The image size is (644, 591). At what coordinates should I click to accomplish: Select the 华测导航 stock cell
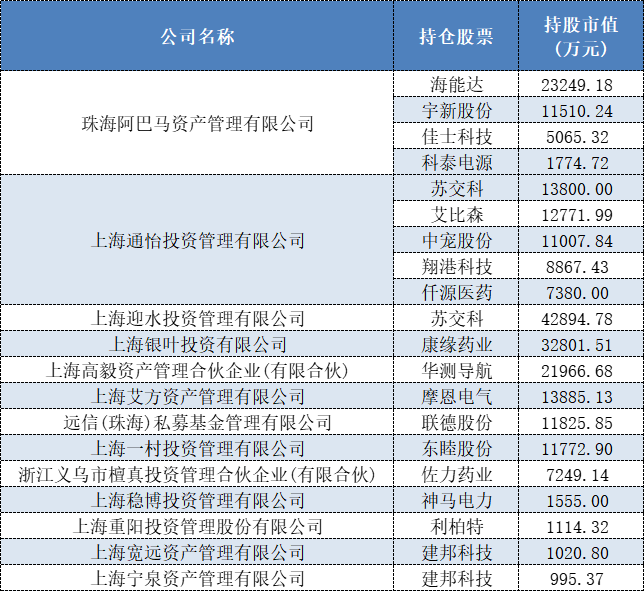[456, 370]
